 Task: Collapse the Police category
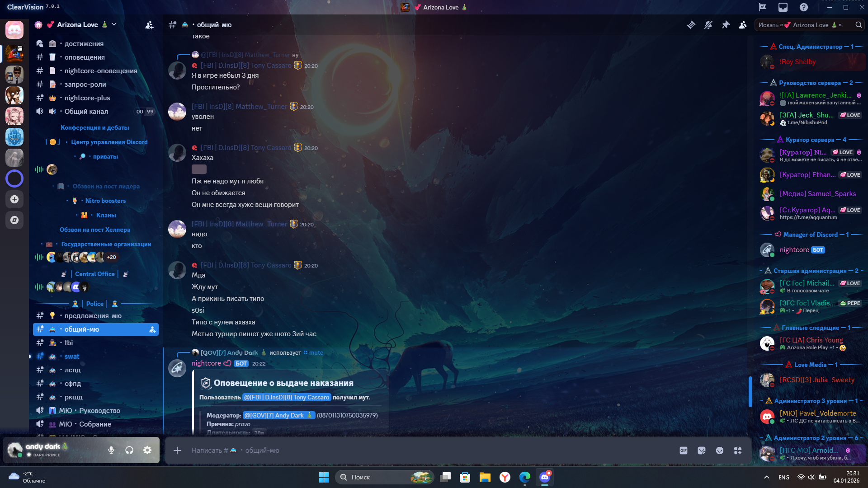pos(95,304)
